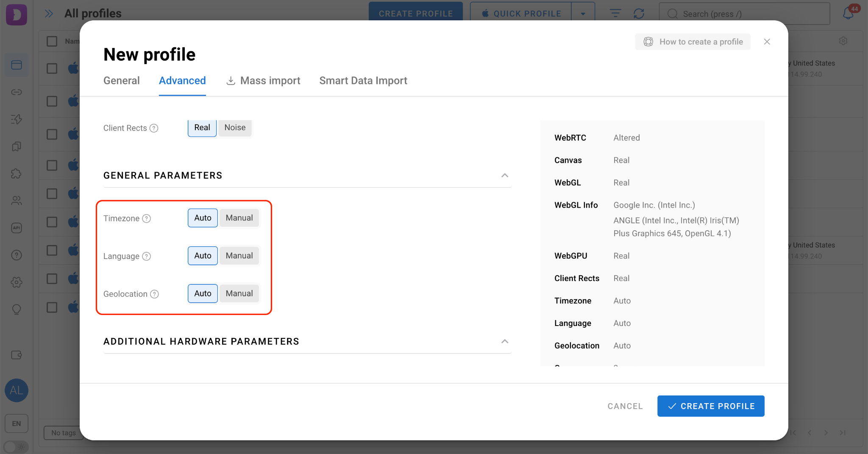
Task: Open extensions puzzle icon in sidebar
Action: [17, 173]
